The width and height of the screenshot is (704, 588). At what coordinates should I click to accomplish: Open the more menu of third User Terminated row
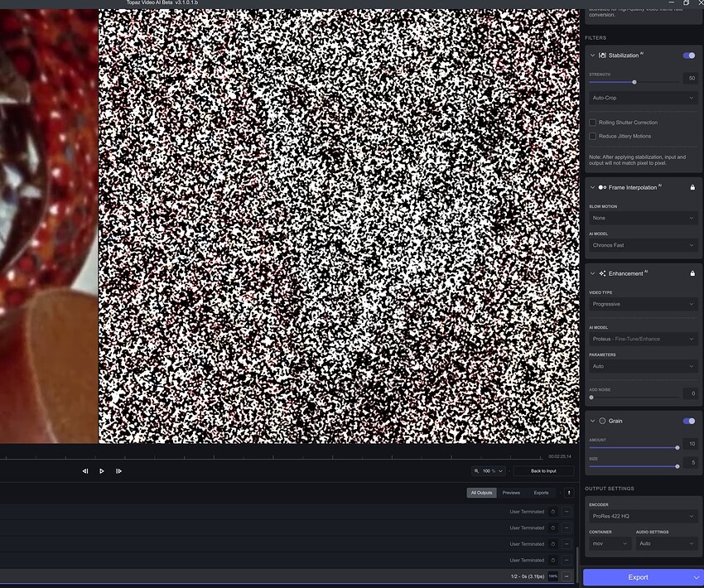(567, 544)
